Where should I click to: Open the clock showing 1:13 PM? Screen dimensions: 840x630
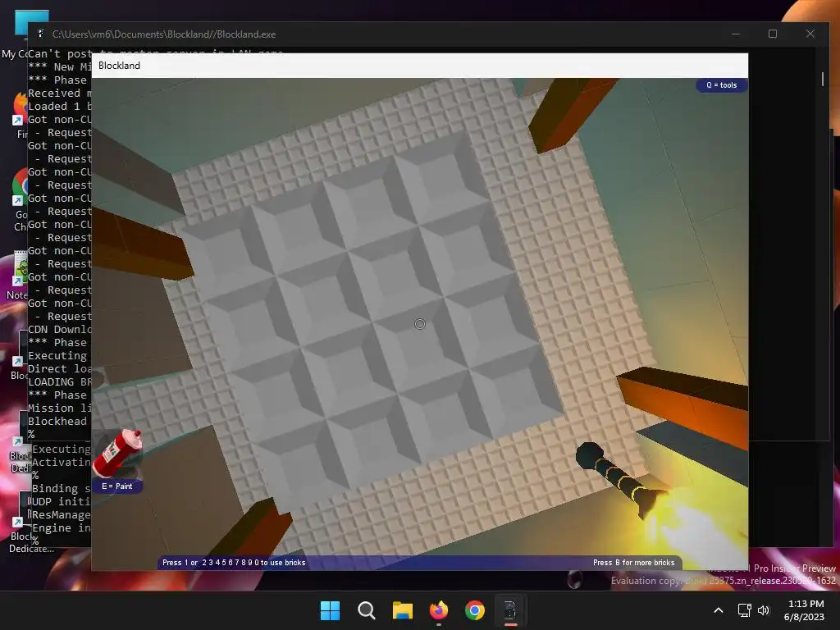pos(804,610)
